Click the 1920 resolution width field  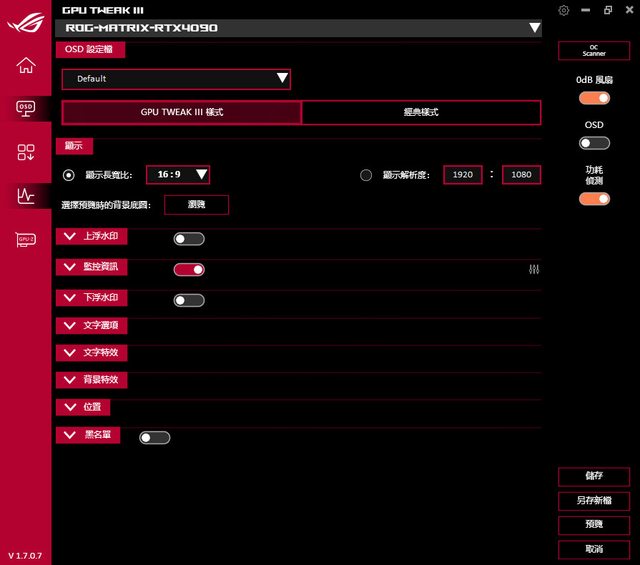pos(463,175)
